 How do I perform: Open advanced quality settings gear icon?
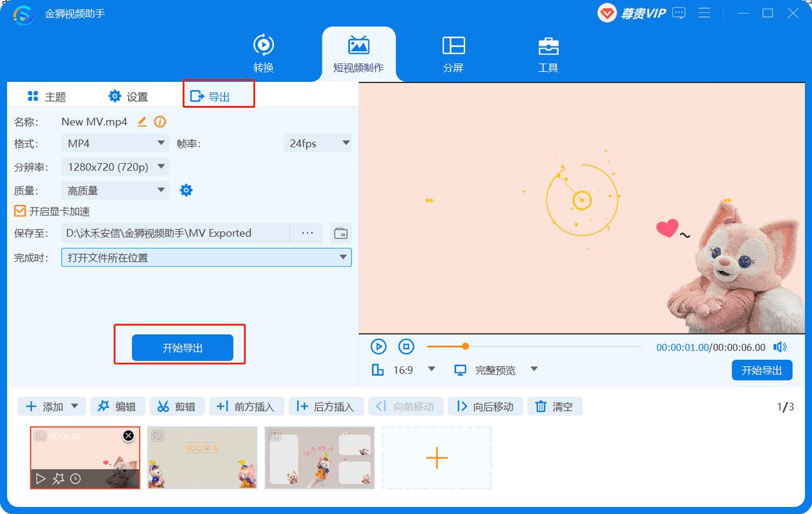pos(186,190)
